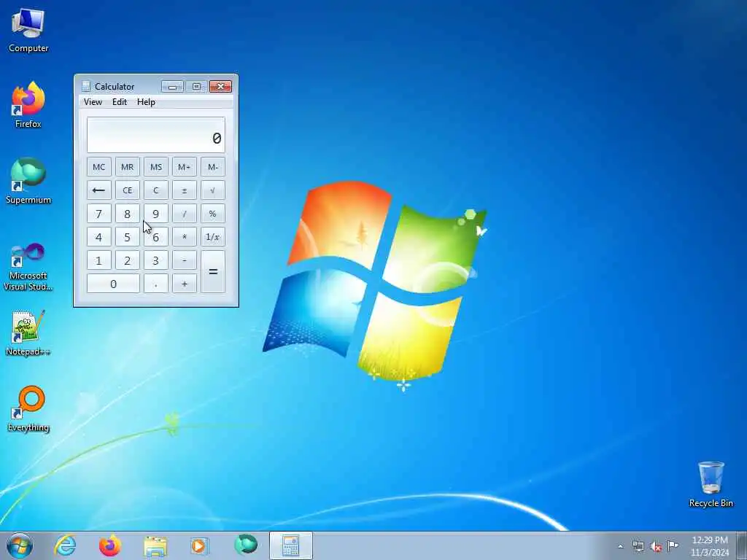This screenshot has width=747, height=560.
Task: Click the Show desktop strip
Action: pyautogui.click(x=742, y=545)
